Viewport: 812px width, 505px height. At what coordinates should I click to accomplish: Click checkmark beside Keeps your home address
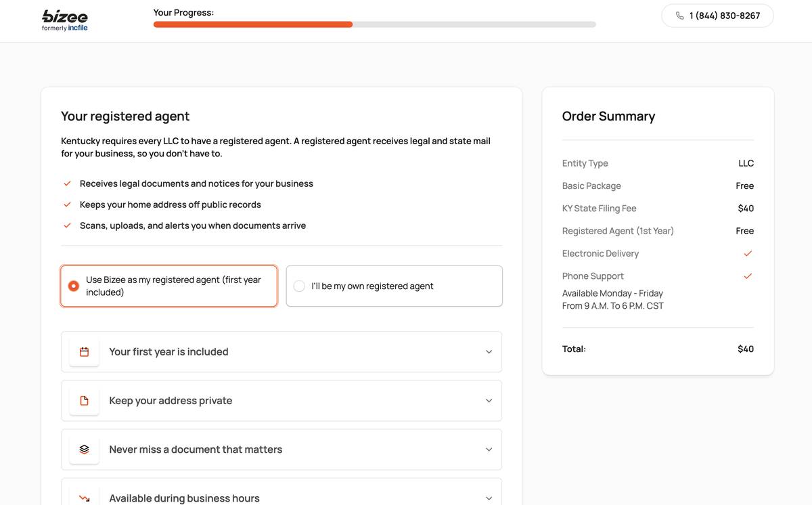tap(67, 204)
